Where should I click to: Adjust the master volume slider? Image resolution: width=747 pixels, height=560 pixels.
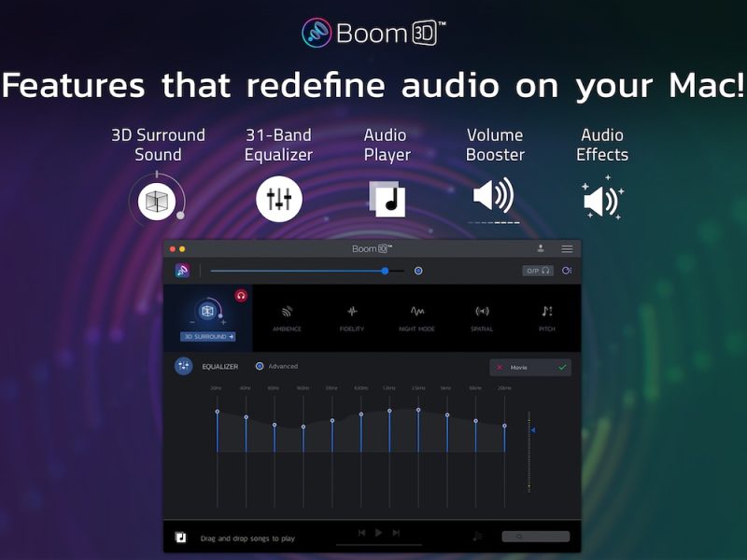point(307,271)
